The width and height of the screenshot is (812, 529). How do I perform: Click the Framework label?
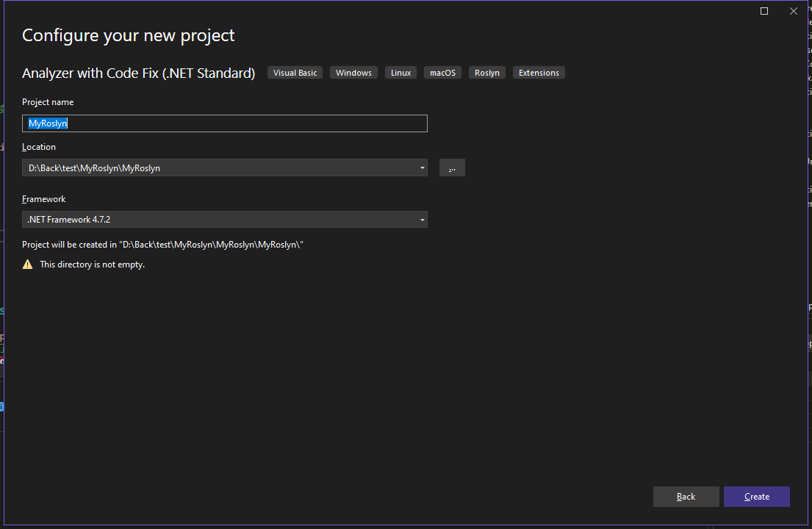tap(44, 199)
